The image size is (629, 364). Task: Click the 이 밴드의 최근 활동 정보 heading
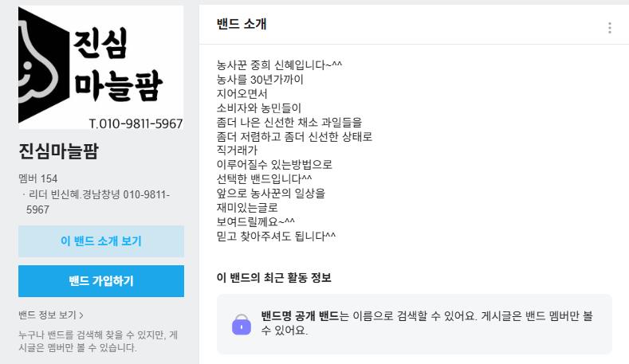(x=274, y=277)
